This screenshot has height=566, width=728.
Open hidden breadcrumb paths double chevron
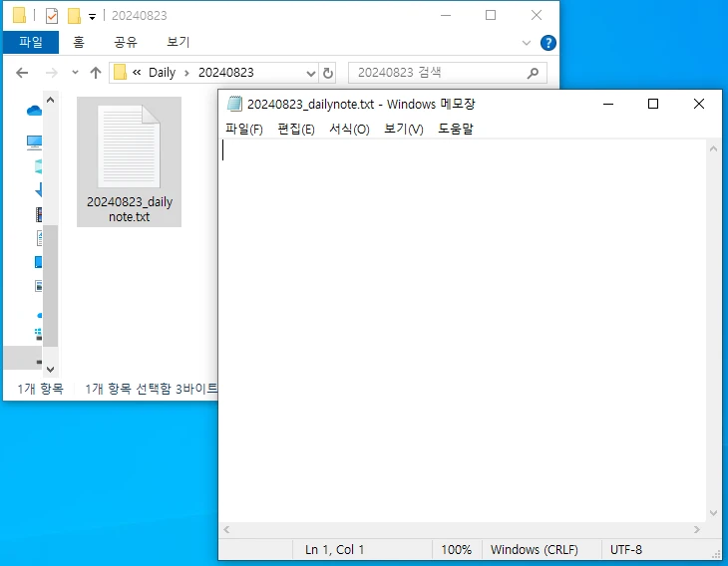(x=137, y=73)
